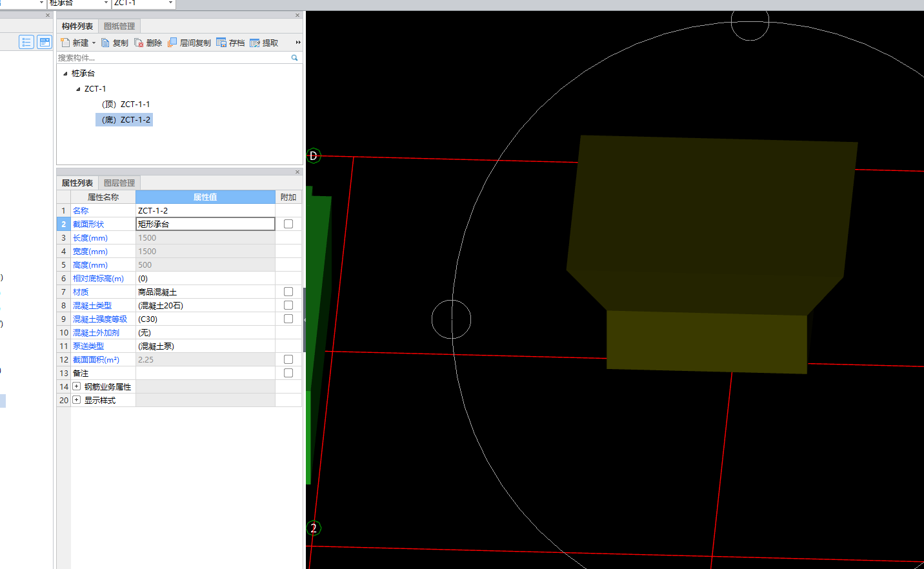The width and height of the screenshot is (924, 569).
Task: Click axis bubble D in the viewport
Action: (314, 155)
